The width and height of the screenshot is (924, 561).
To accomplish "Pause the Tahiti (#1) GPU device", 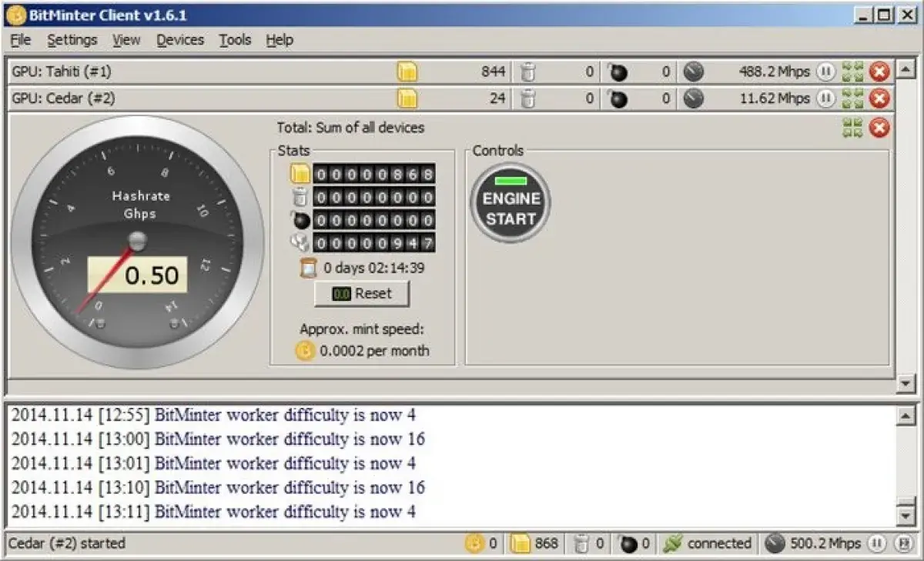I will coord(826,72).
